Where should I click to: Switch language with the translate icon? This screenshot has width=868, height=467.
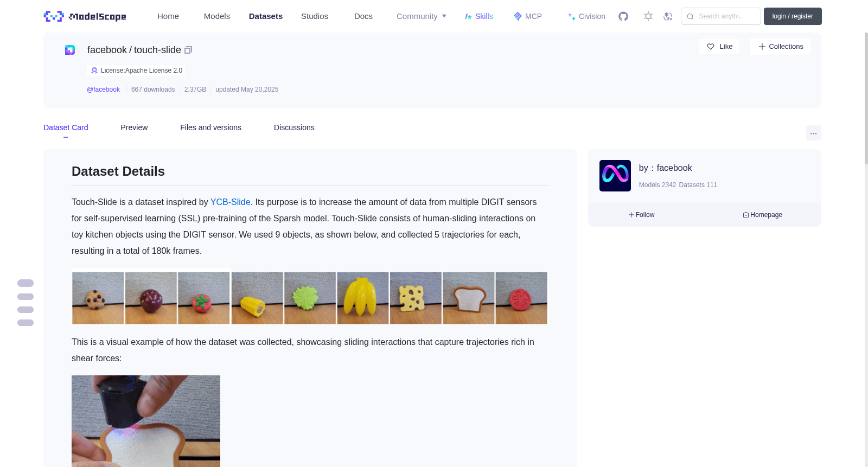click(x=668, y=16)
